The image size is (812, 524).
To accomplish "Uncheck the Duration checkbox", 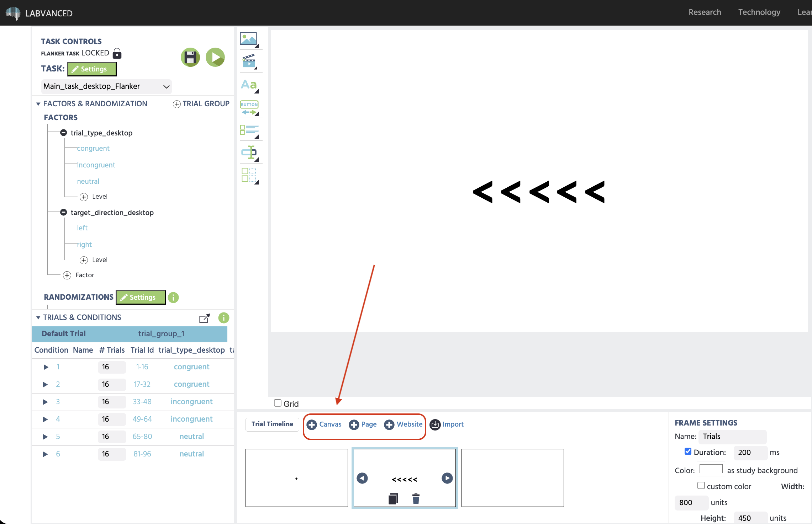I will point(688,451).
